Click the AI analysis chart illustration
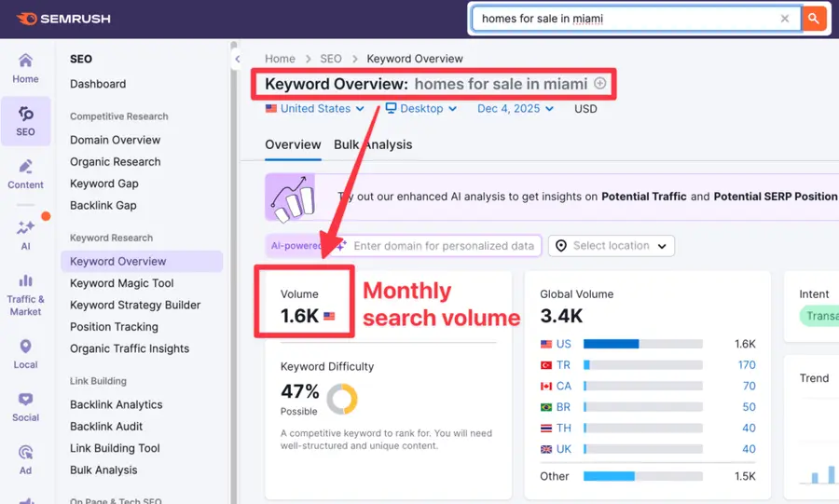The image size is (839, 504). pyautogui.click(x=291, y=198)
